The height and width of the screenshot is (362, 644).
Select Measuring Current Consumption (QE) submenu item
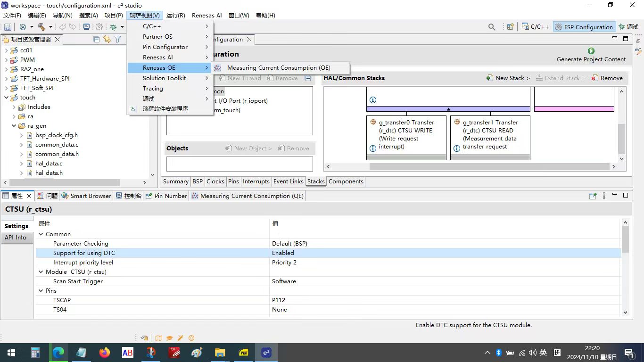point(280,68)
